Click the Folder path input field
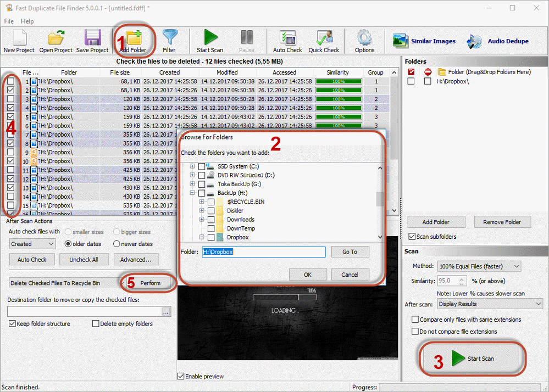The width and height of the screenshot is (549, 392). pyautogui.click(x=264, y=252)
